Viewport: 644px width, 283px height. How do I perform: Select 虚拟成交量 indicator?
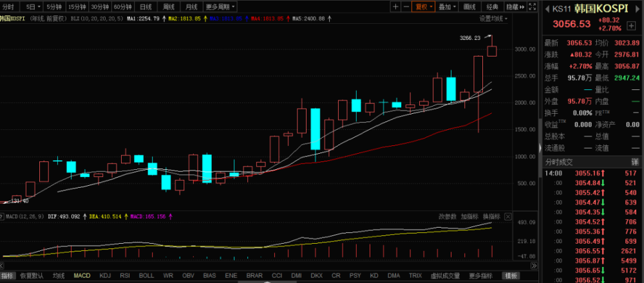pyautogui.click(x=445, y=276)
